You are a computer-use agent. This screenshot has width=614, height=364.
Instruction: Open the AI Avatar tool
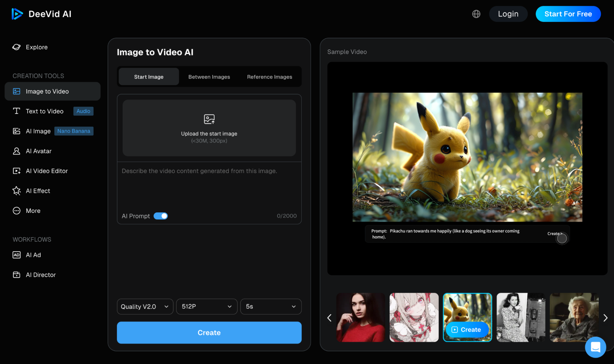[39, 151]
